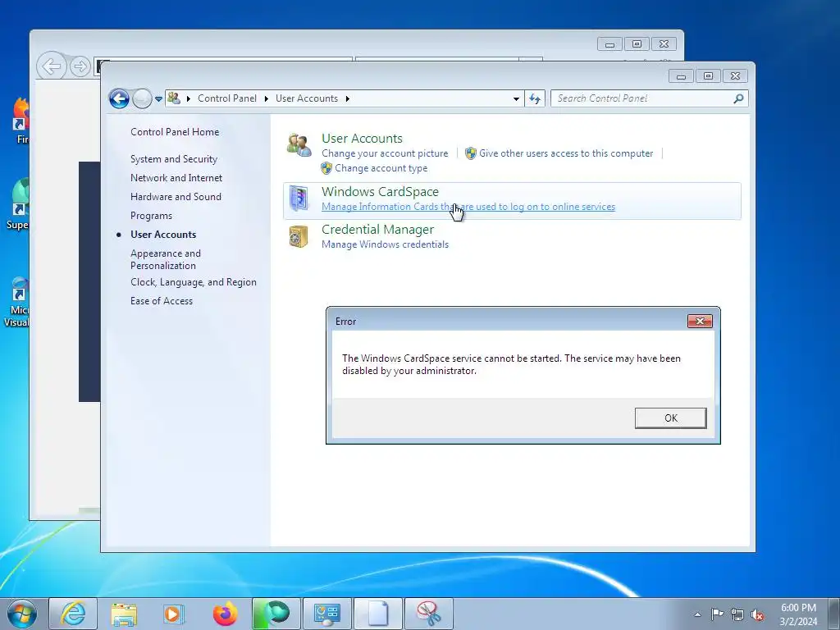Open the Snipping Tool taskbar icon
This screenshot has height=630, width=840.
(428, 614)
